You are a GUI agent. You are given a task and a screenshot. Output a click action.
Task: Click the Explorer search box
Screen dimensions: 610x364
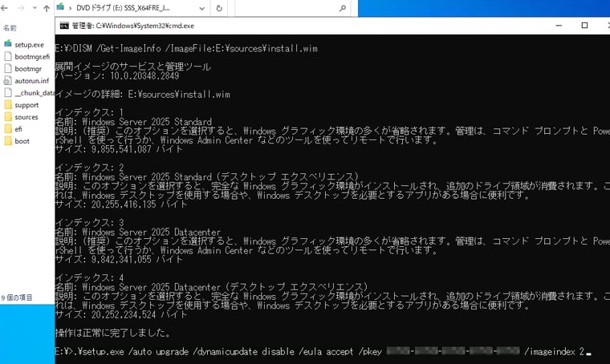291,8
